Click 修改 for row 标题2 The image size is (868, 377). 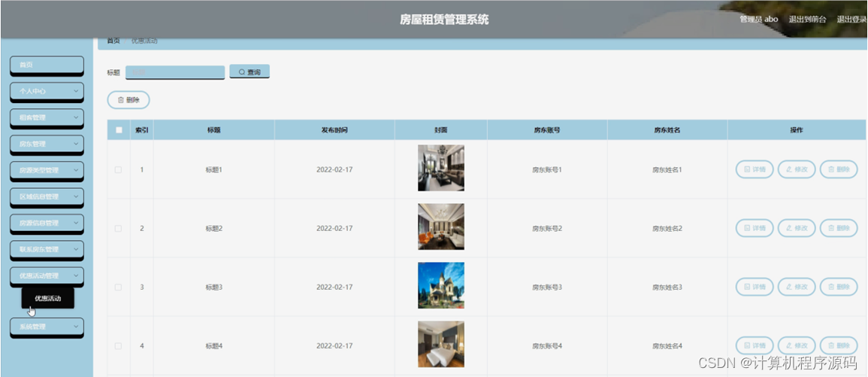tap(797, 229)
